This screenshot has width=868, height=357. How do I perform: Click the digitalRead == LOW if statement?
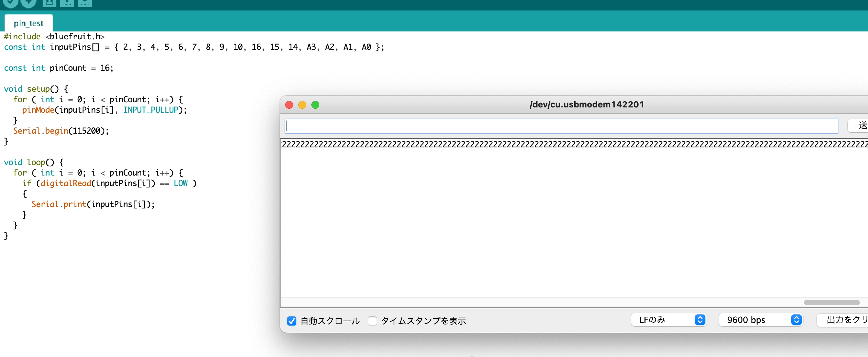[109, 183]
